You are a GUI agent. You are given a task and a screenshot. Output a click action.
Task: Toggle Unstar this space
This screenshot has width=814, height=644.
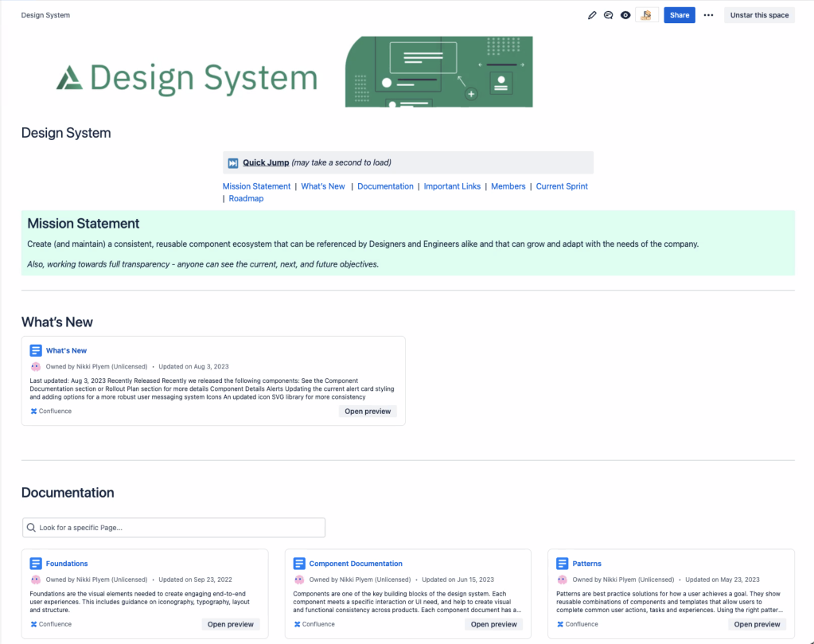(758, 14)
